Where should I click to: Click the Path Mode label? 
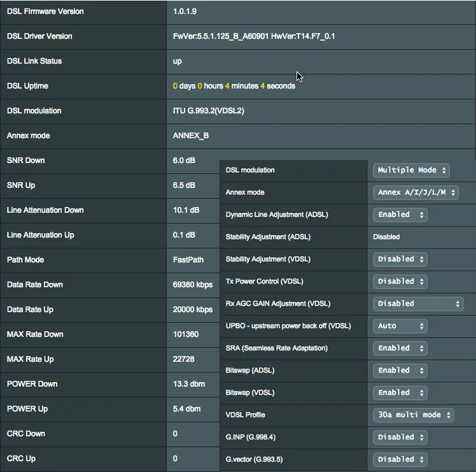point(25,260)
